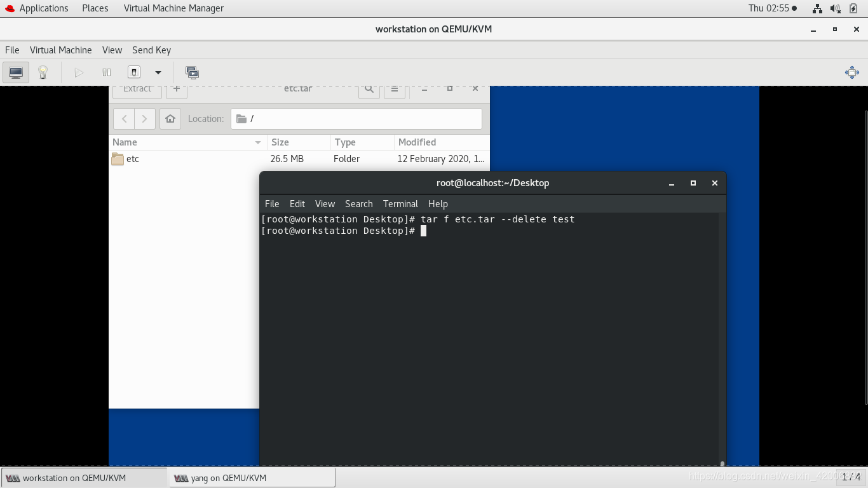Open terminal View menu
The image size is (868, 488).
click(325, 204)
